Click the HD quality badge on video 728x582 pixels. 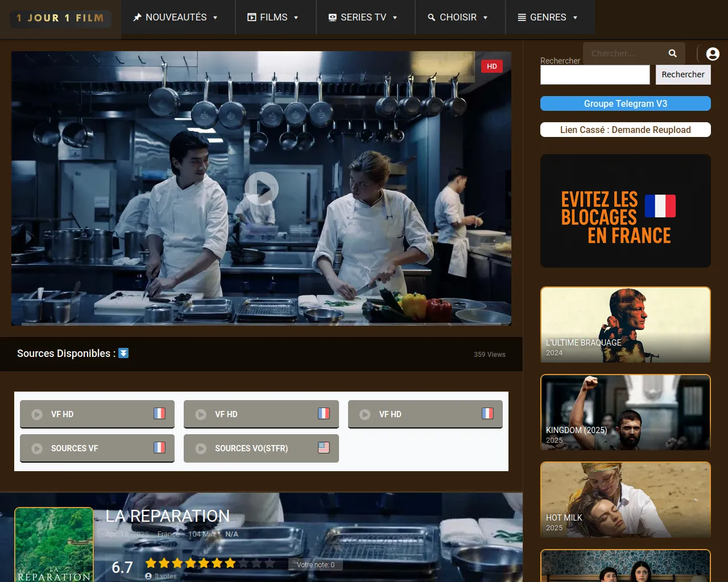pos(491,66)
